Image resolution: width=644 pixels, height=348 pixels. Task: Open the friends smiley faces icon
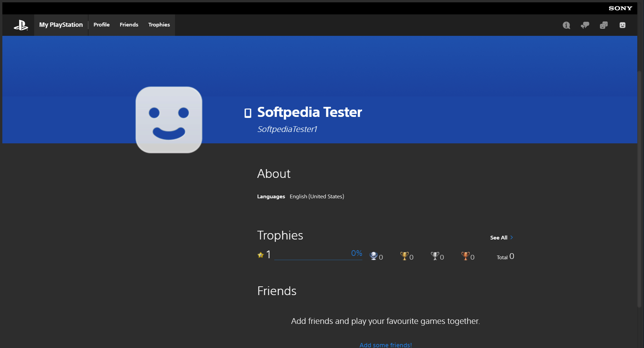(604, 25)
